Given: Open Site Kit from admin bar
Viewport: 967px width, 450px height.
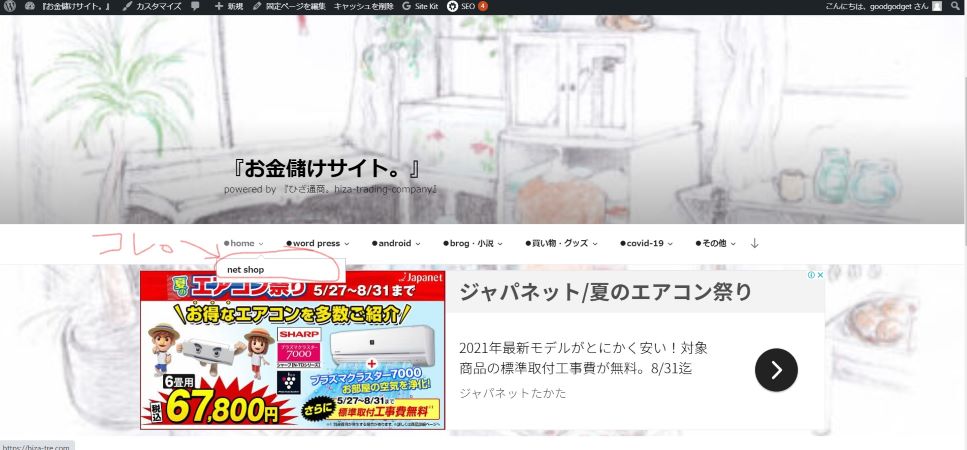Looking at the screenshot, I should pyautogui.click(x=421, y=6).
